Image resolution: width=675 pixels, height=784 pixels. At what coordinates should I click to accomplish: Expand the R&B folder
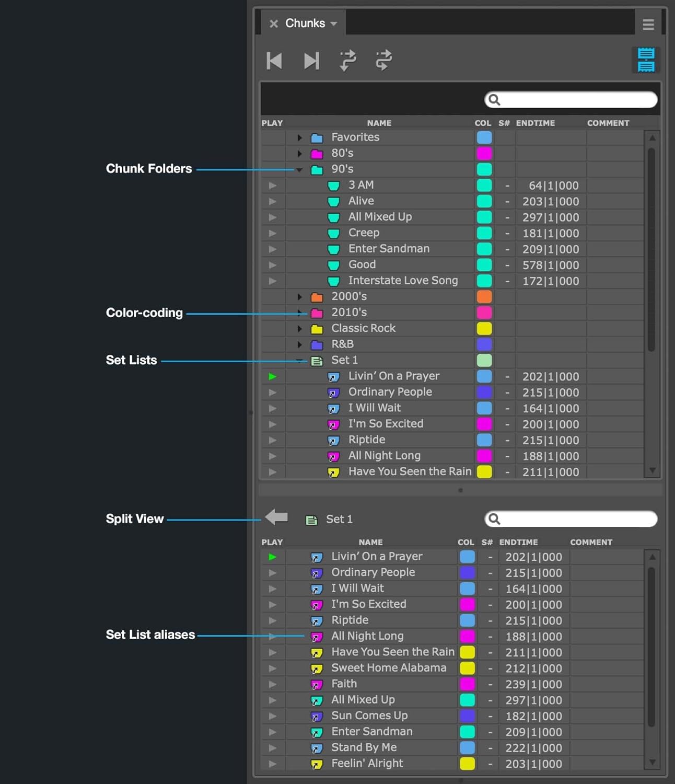pos(299,344)
